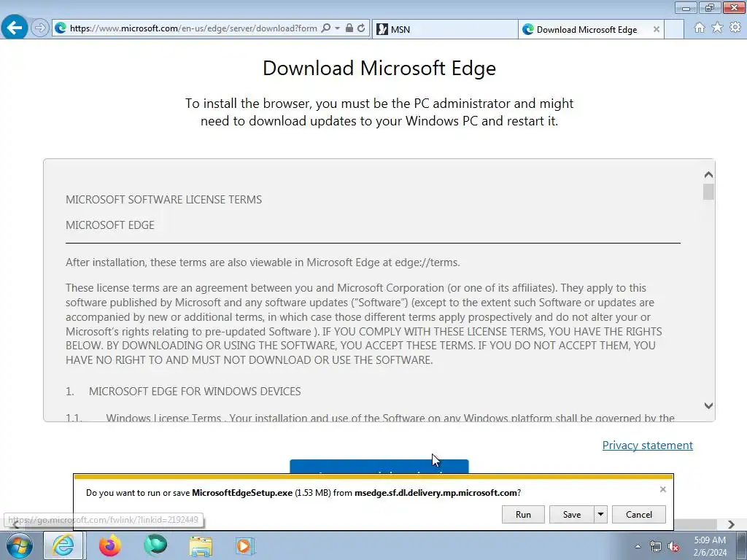This screenshot has height=560, width=747.
Task: Open a new blank tab
Action: click(673, 29)
